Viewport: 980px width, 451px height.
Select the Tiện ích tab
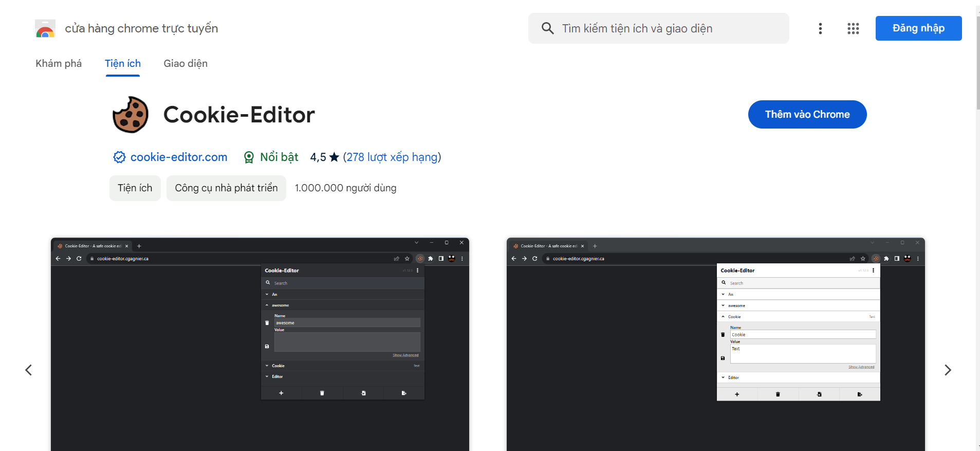point(123,63)
